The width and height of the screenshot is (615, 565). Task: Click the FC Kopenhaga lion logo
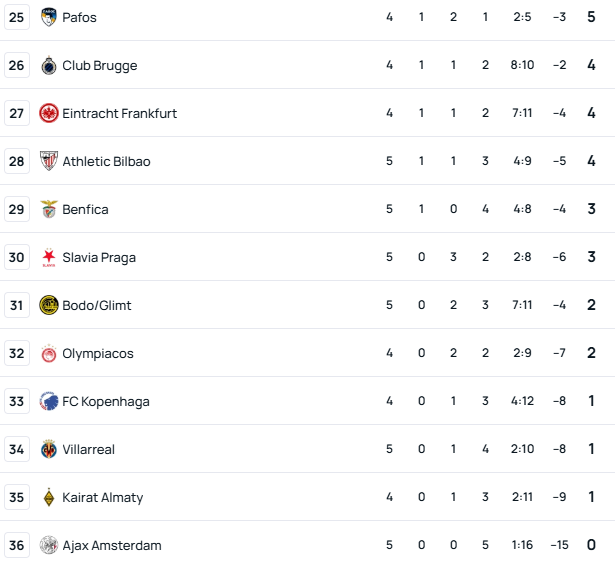(49, 401)
